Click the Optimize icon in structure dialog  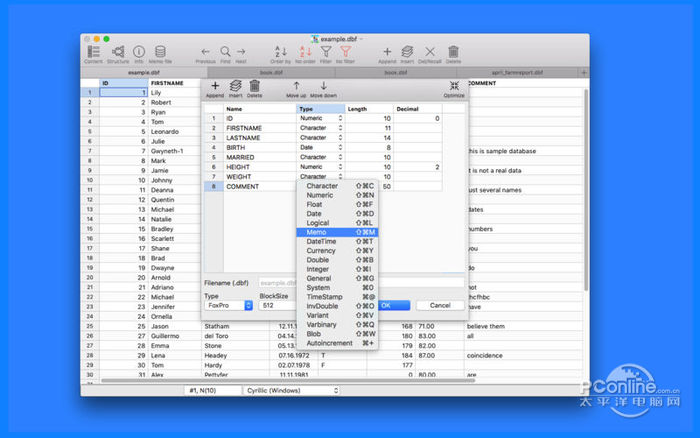pos(454,88)
